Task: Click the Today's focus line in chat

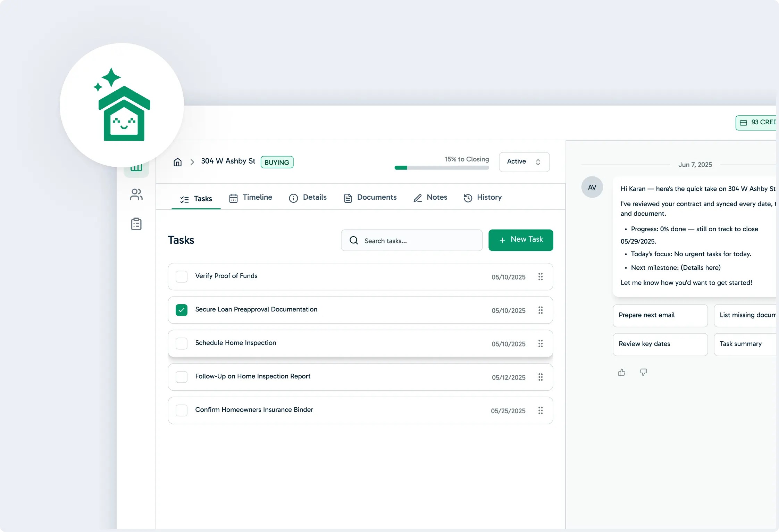Action: 691,254
